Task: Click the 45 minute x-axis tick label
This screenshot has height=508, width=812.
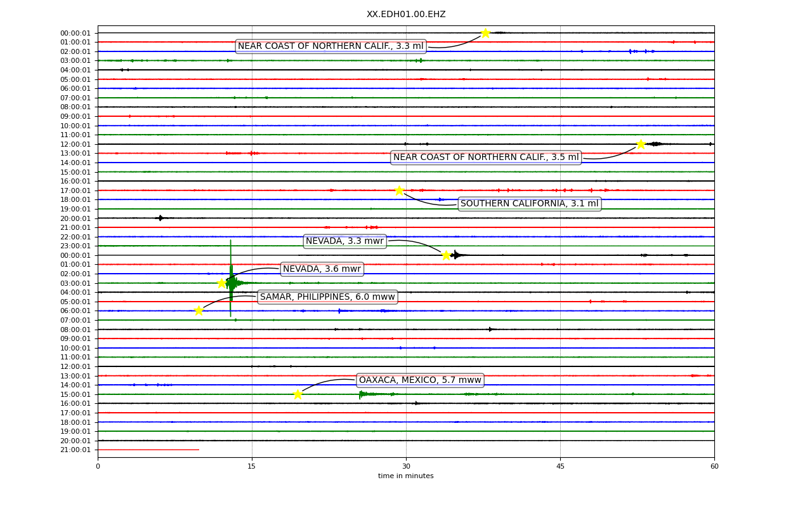Action: tap(560, 467)
